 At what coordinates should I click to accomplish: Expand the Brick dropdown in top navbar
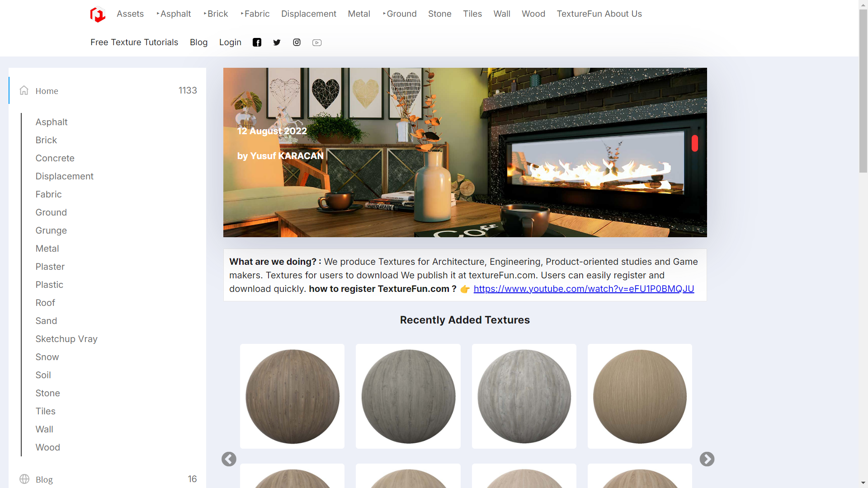click(x=205, y=14)
